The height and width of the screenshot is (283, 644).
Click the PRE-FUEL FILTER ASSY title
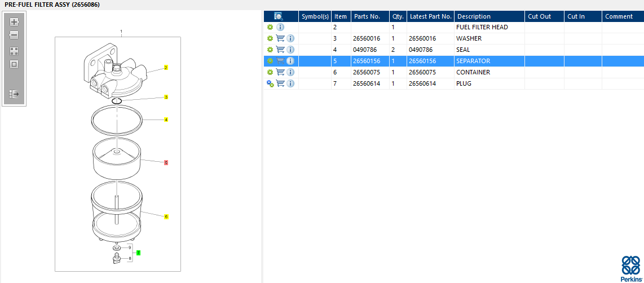(52, 5)
